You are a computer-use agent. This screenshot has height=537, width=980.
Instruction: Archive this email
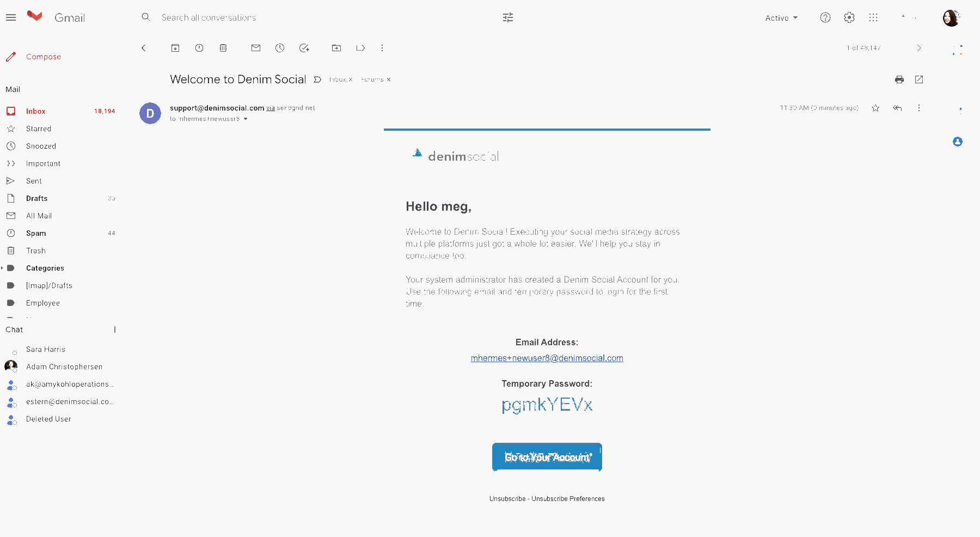click(175, 48)
